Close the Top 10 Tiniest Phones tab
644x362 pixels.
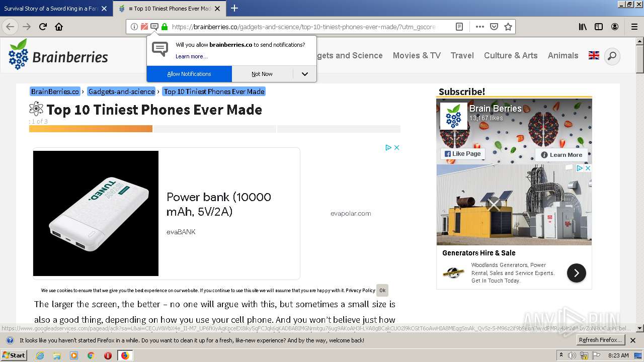coord(217,9)
